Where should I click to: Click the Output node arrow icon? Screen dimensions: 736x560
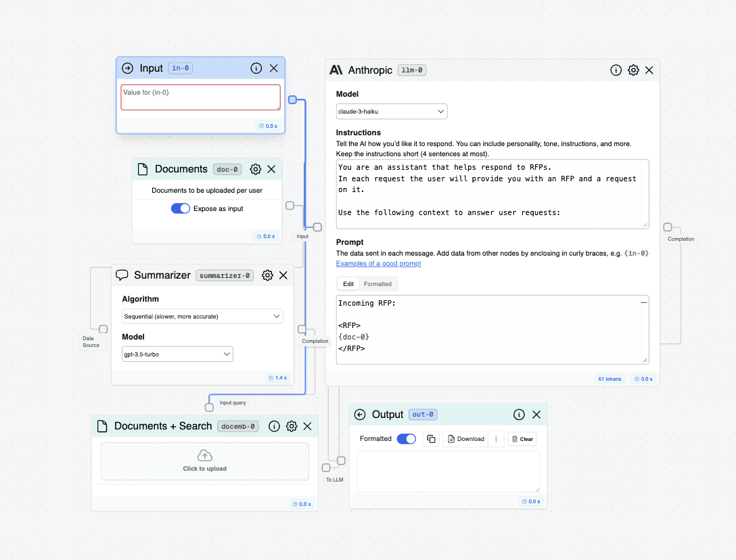(360, 414)
